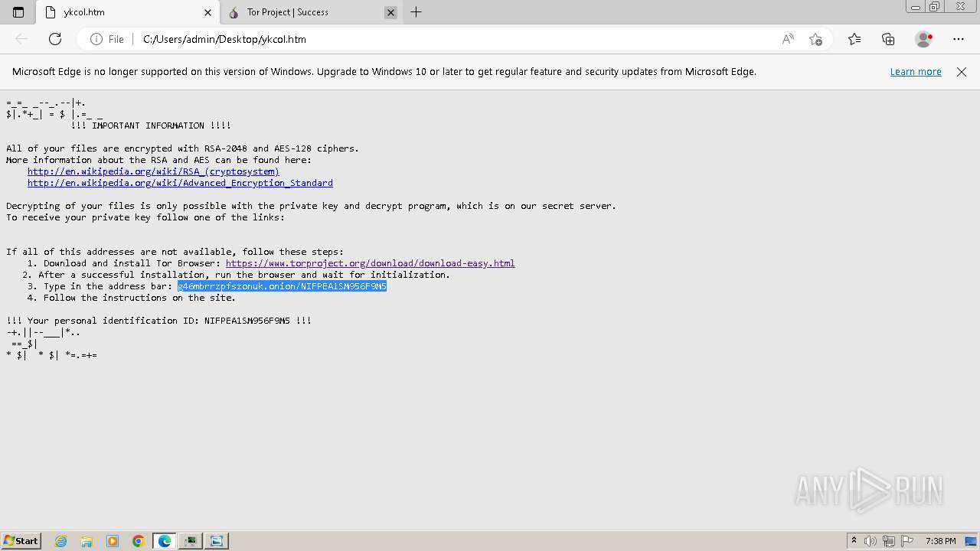The height and width of the screenshot is (551, 980).
Task: Launch Google Chrome from the taskbar
Action: pyautogui.click(x=139, y=541)
